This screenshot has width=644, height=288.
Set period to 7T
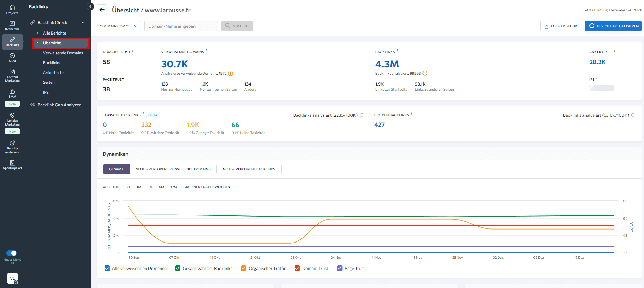(x=129, y=187)
